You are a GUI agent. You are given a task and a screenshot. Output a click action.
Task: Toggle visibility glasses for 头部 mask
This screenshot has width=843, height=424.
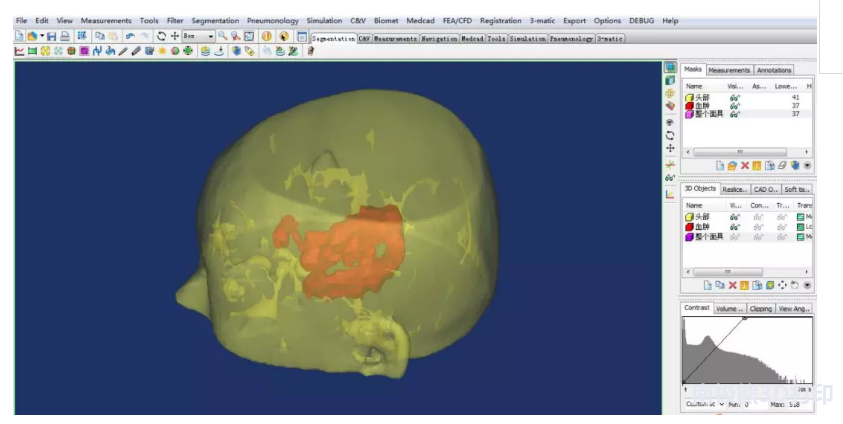(x=735, y=98)
